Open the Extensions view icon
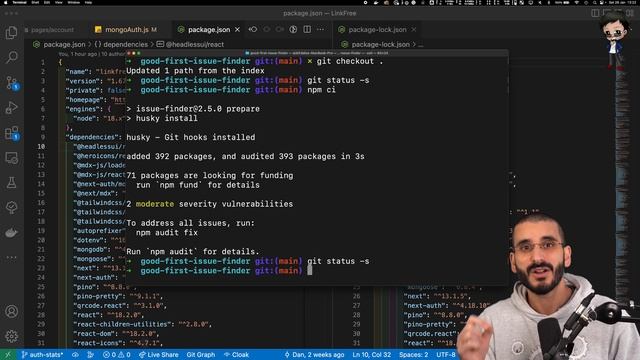The height and width of the screenshot is (360, 640). (x=11, y=133)
